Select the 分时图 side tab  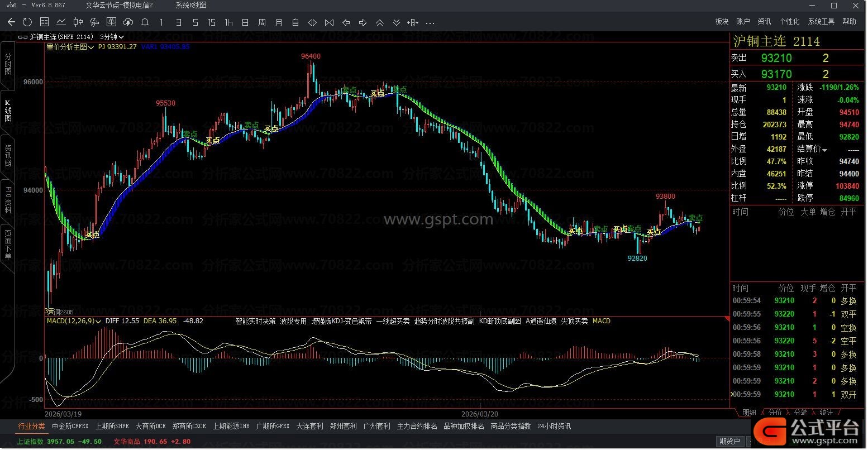pyautogui.click(x=8, y=64)
